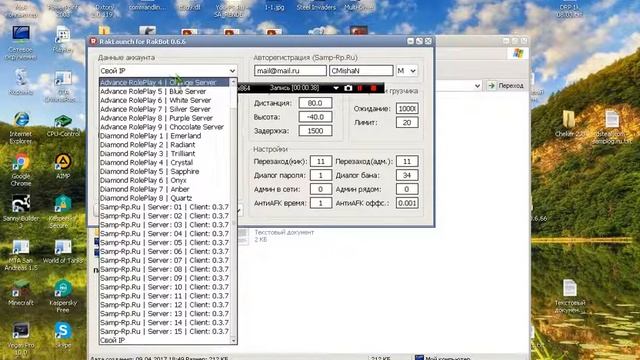Select Samp-Rp.Ru Server 05 entry
This screenshot has width=640, height=360.
click(164, 242)
